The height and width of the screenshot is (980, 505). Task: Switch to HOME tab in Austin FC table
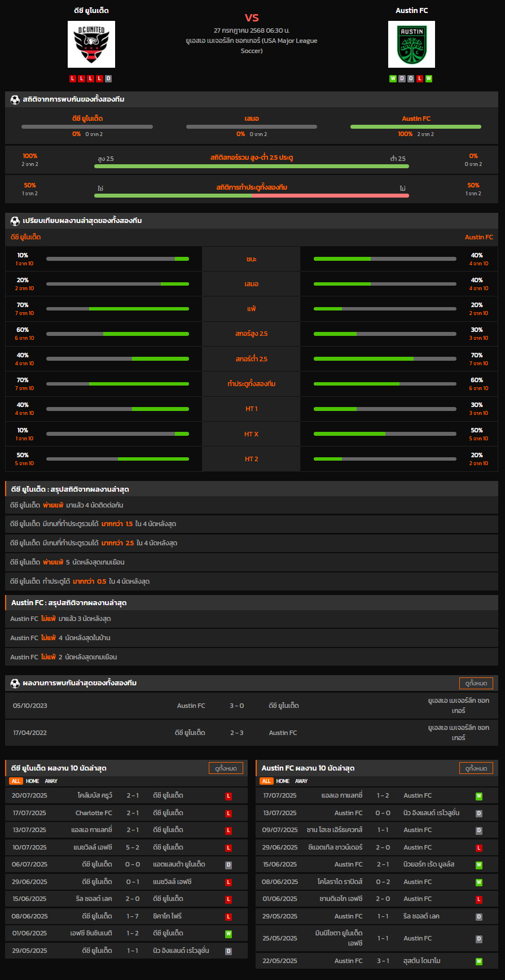(x=283, y=781)
